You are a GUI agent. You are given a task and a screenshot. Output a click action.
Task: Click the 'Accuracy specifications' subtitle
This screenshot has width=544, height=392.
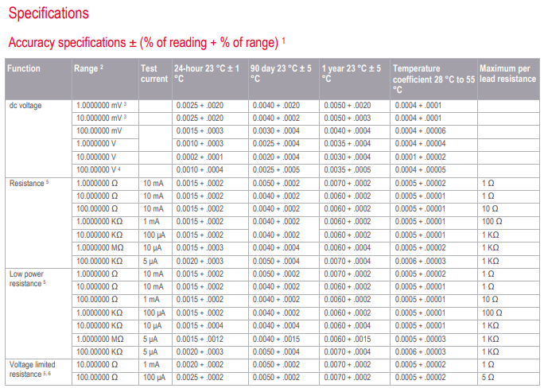click(x=147, y=42)
